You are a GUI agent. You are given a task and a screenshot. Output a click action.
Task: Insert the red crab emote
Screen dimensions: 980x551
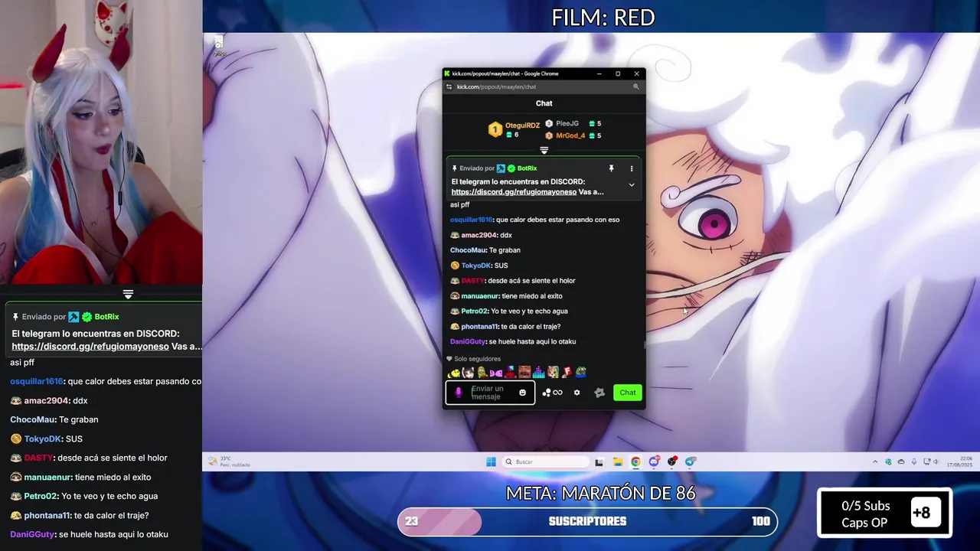[510, 373]
